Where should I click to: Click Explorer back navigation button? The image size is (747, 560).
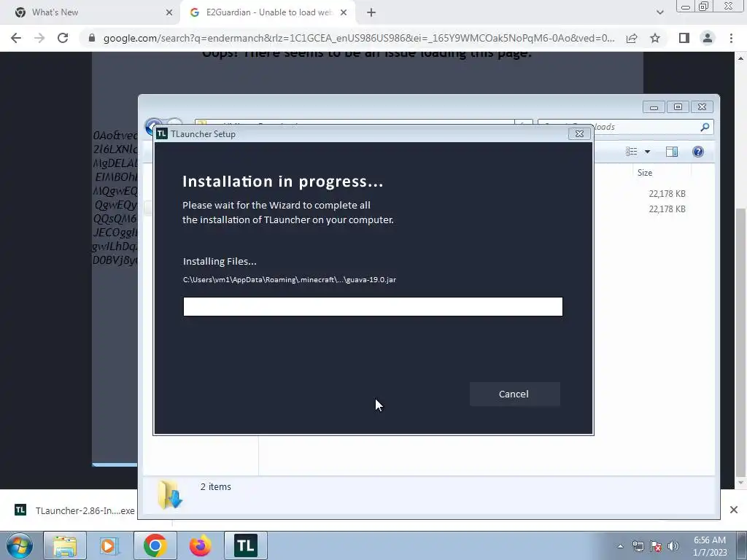151,126
